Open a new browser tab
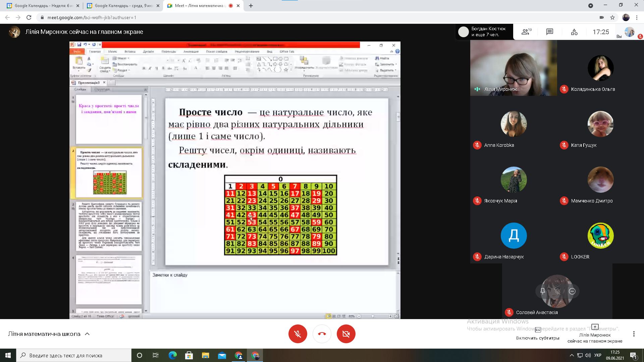This screenshot has width=644, height=362. (x=251, y=6)
